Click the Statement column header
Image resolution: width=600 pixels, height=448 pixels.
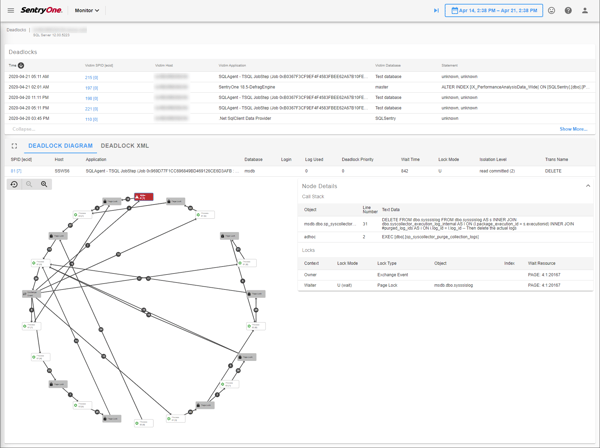pyautogui.click(x=449, y=65)
